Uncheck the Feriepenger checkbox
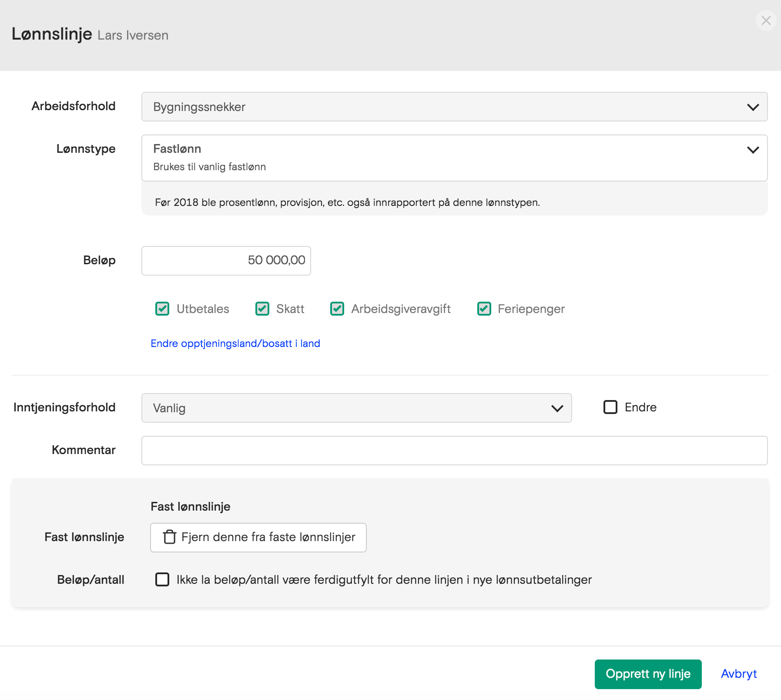The width and height of the screenshot is (781, 700). point(484,309)
